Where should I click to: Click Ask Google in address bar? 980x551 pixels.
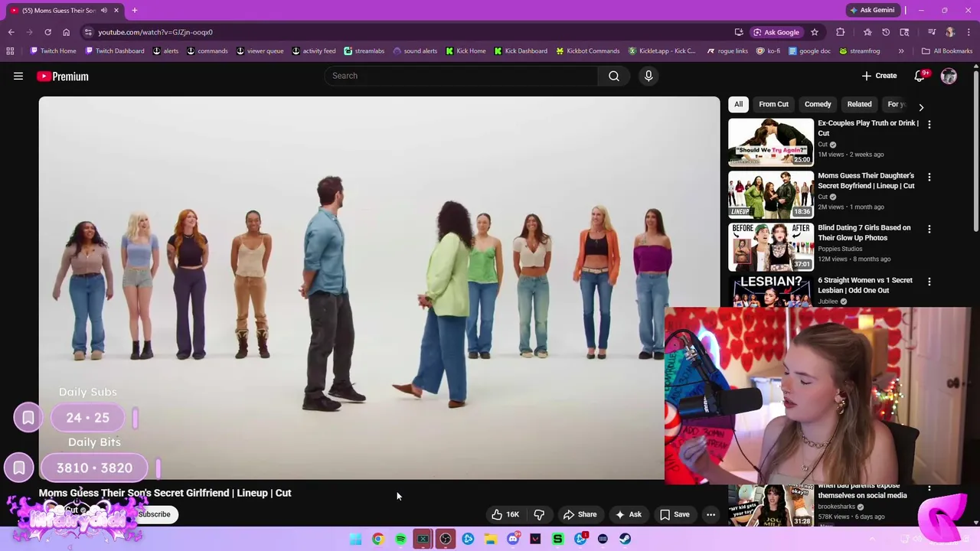click(x=776, y=32)
